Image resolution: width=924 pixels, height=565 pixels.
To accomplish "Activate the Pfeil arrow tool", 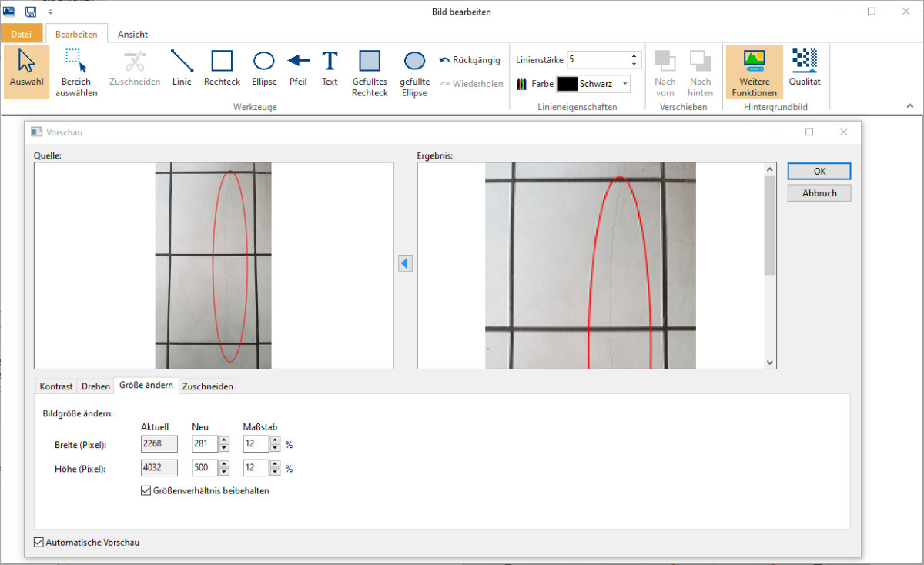I will 298,68.
